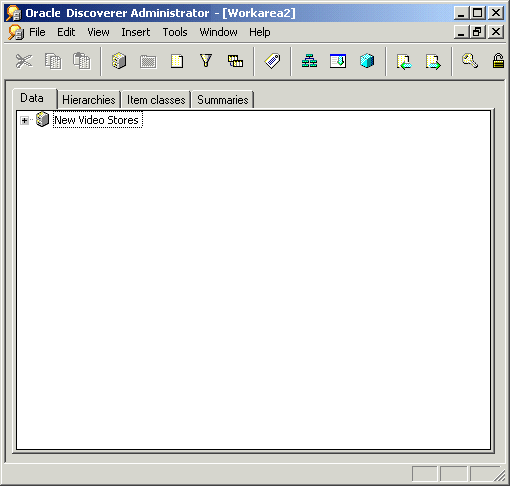The width and height of the screenshot is (510, 486).
Task: Switch to the Item classes tab
Action: tap(156, 100)
